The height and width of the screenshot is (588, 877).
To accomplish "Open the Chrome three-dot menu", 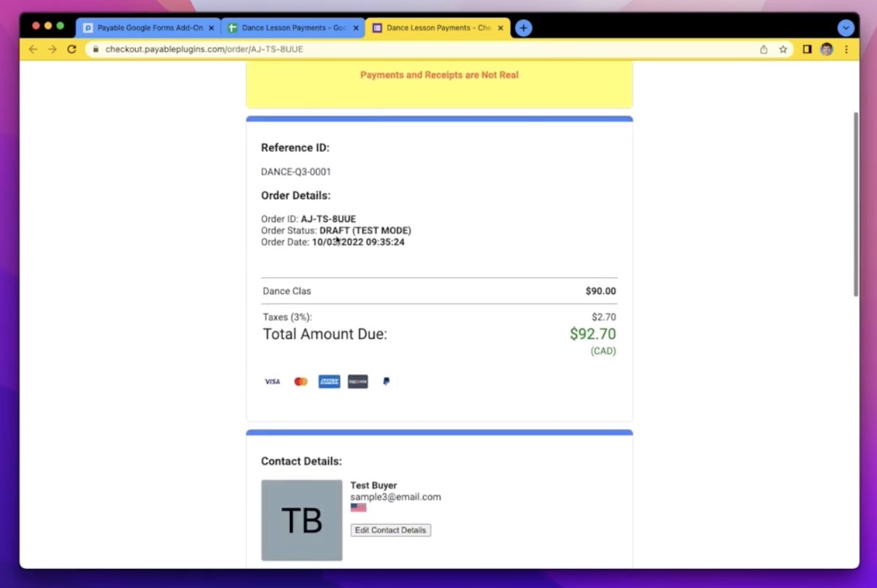I will pyautogui.click(x=846, y=49).
